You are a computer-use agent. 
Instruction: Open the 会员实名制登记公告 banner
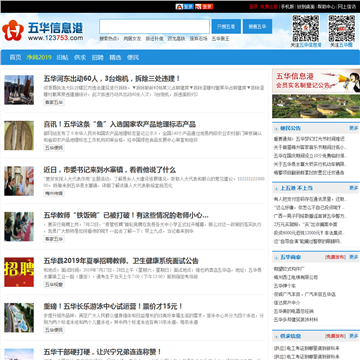coord(316,81)
